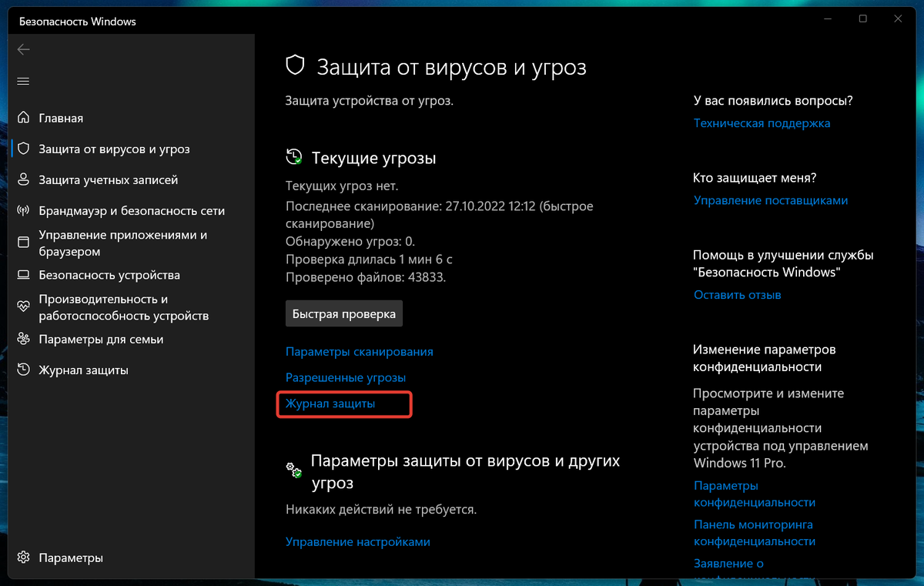This screenshot has width=924, height=586.
Task: Open Параметры сканирования link
Action: (x=359, y=351)
